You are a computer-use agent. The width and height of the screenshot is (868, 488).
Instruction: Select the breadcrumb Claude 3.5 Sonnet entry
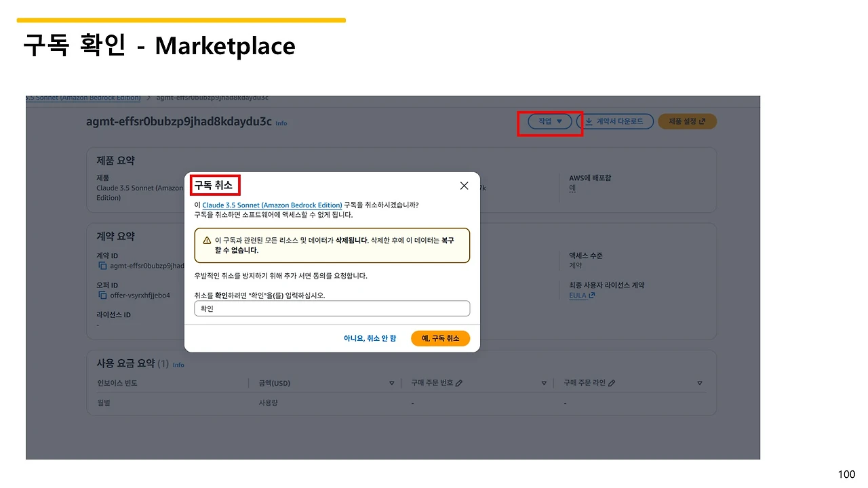pyautogui.click(x=83, y=97)
